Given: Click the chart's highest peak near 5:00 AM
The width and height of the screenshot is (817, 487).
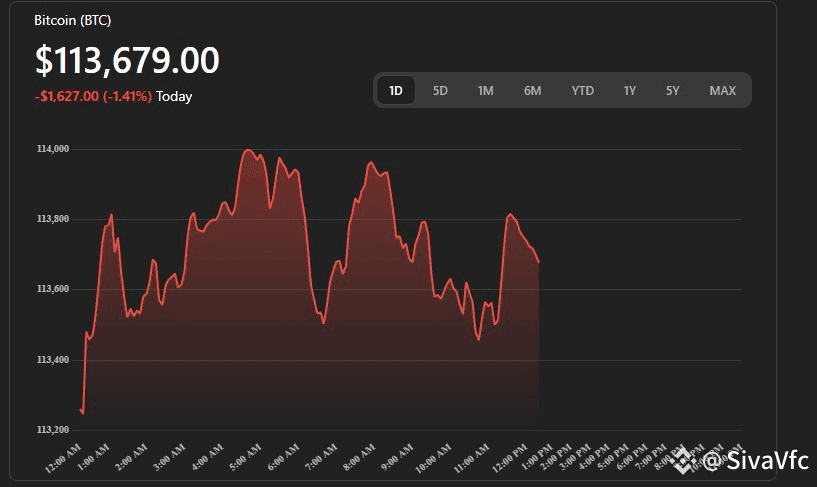Looking at the screenshot, I should [x=248, y=151].
